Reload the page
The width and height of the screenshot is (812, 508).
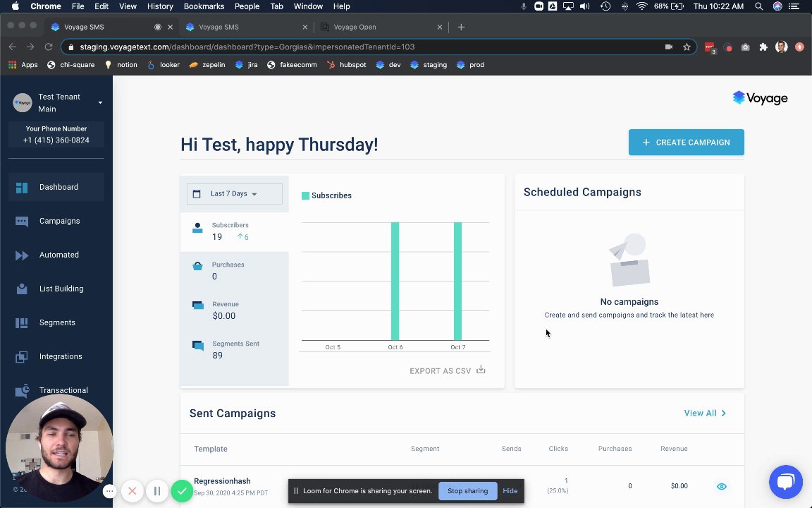[x=48, y=47]
